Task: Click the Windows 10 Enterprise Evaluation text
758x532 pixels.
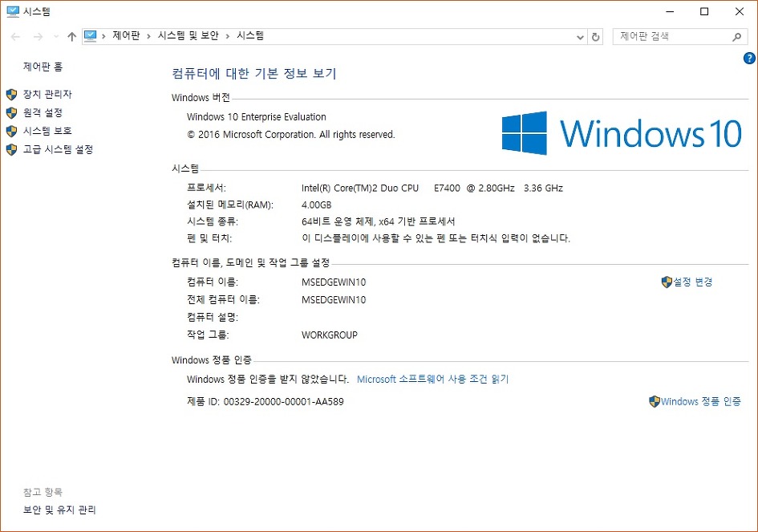Action: (256, 117)
